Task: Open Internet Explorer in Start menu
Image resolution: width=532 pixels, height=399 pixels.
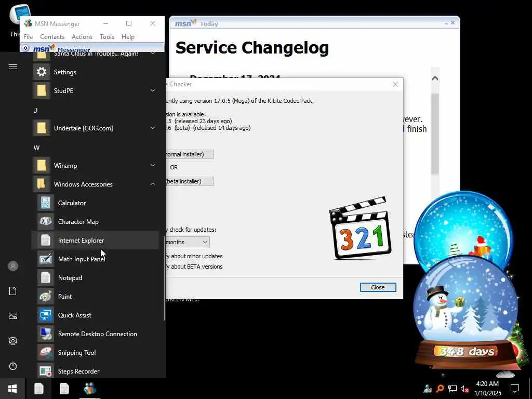Action: (x=95, y=240)
